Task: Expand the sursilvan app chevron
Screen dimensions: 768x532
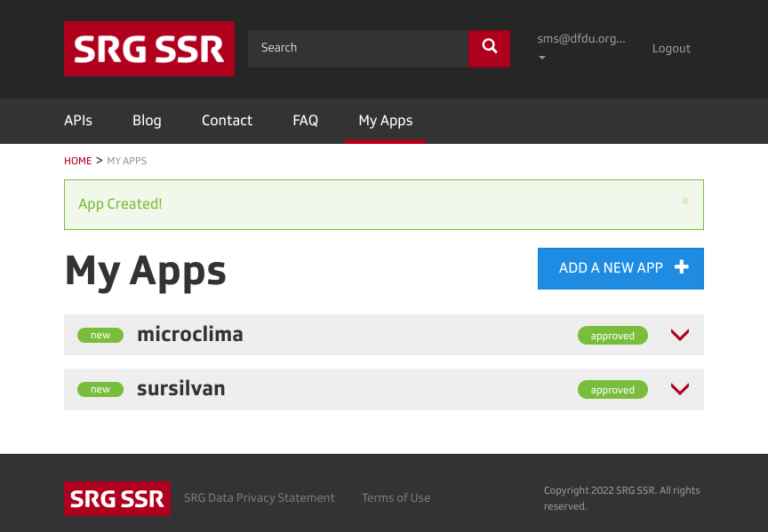Action: (x=680, y=389)
